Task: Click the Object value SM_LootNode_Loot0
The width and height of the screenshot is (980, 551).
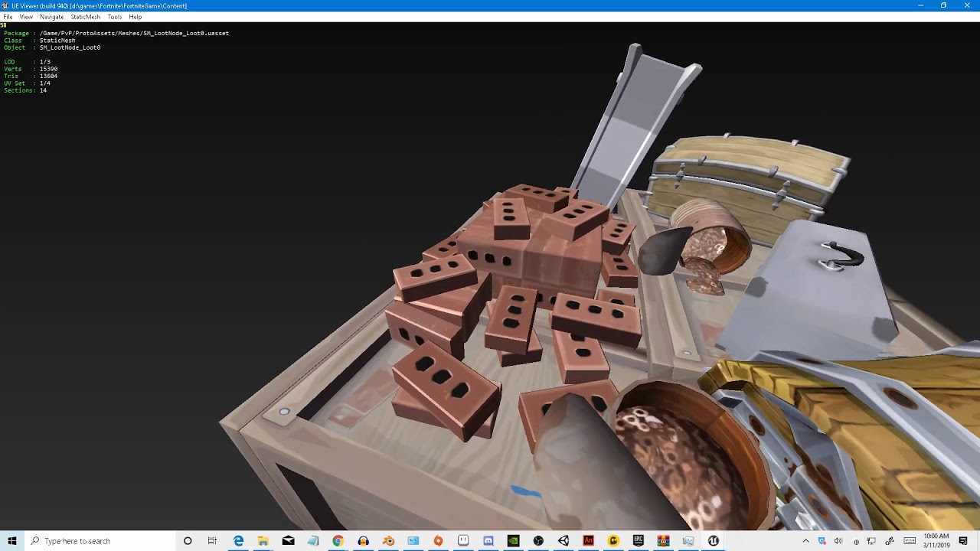Action: [70, 47]
